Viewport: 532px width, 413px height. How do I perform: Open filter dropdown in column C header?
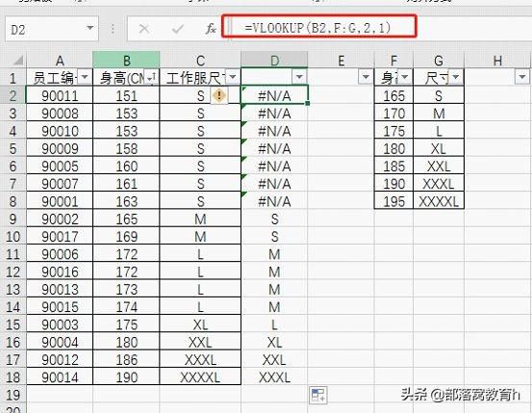click(233, 77)
